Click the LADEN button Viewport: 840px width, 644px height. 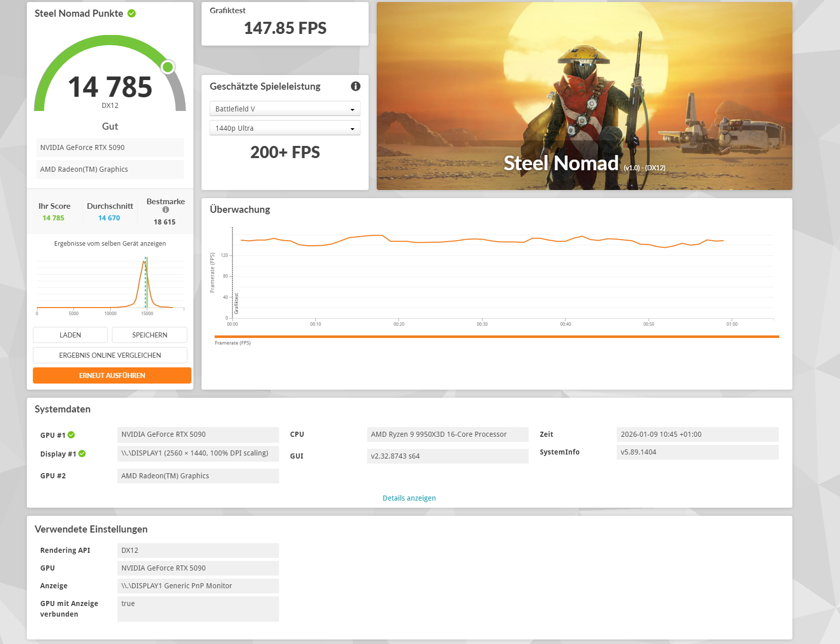point(70,335)
